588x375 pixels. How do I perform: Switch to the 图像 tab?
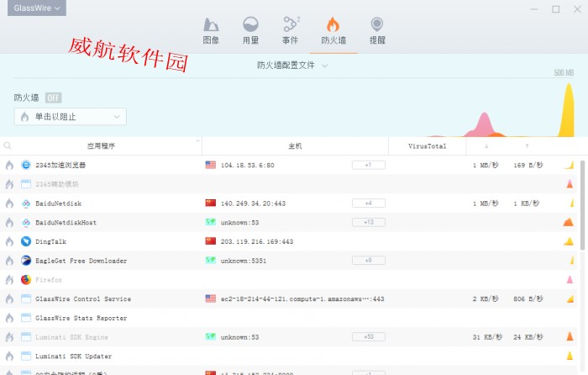click(211, 29)
